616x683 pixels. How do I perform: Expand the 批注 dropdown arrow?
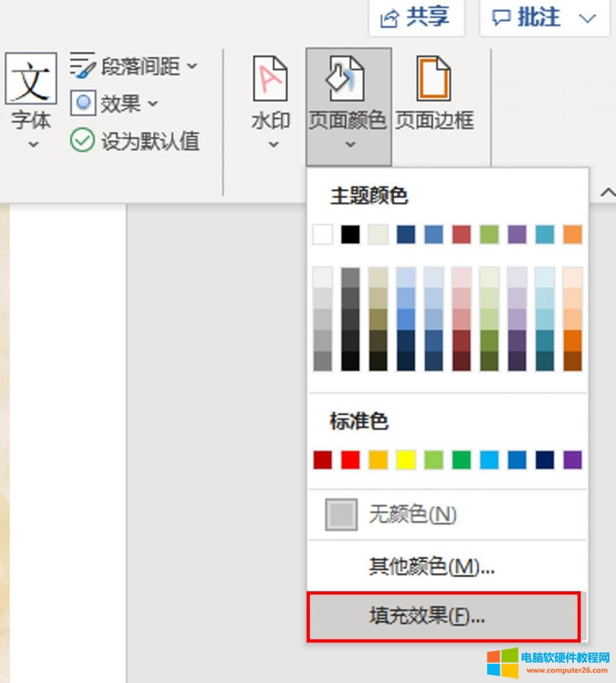point(588,18)
